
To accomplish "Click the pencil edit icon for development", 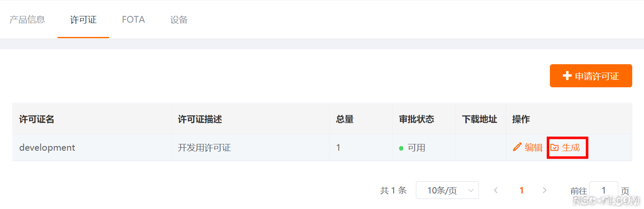I will [517, 147].
